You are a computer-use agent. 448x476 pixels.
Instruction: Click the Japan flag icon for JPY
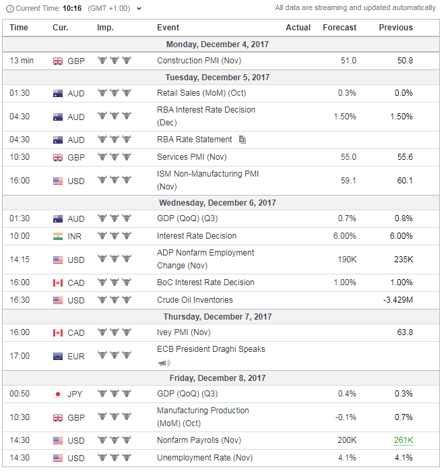[58, 394]
